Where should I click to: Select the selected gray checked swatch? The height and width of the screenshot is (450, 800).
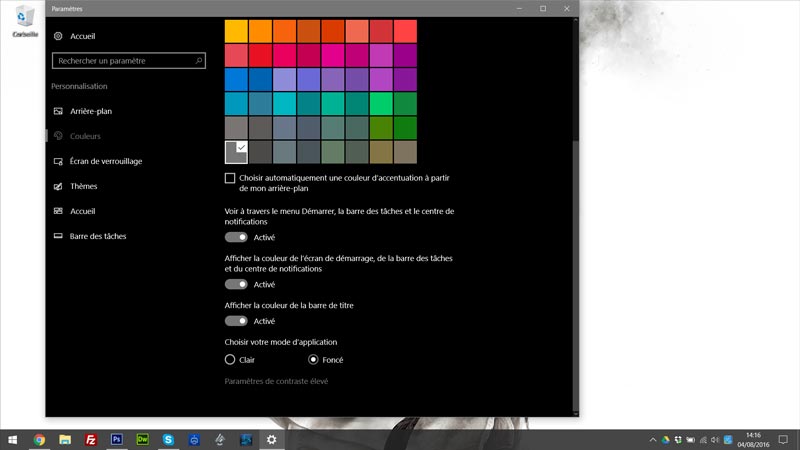coord(236,152)
